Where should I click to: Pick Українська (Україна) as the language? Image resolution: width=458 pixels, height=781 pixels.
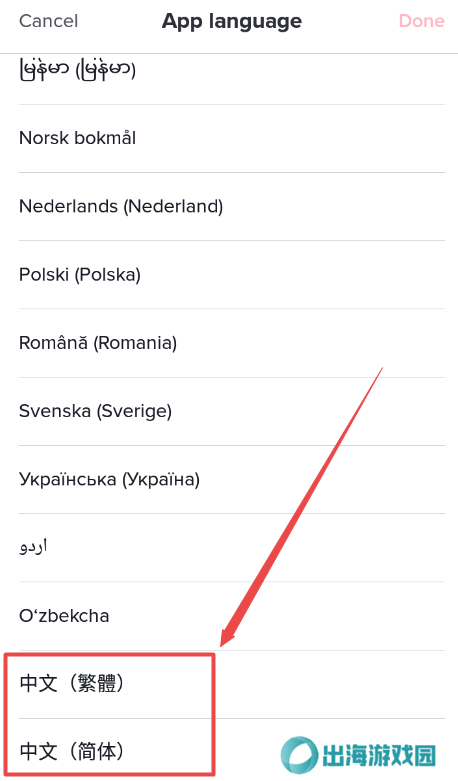[x=231, y=479]
